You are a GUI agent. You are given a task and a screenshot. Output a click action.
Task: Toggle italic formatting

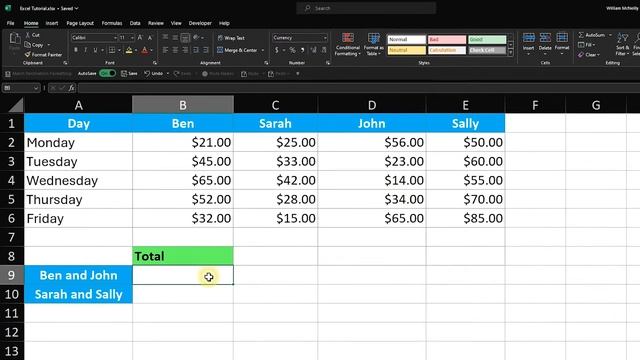point(85,50)
